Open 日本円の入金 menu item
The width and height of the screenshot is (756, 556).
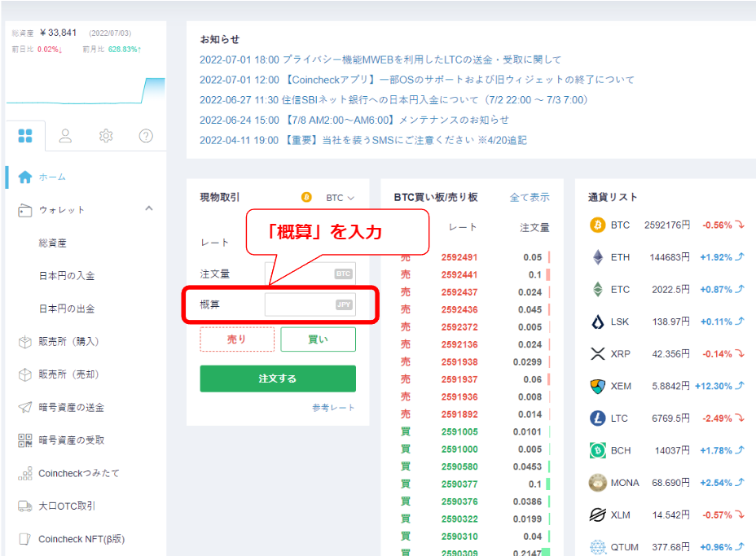point(67,276)
